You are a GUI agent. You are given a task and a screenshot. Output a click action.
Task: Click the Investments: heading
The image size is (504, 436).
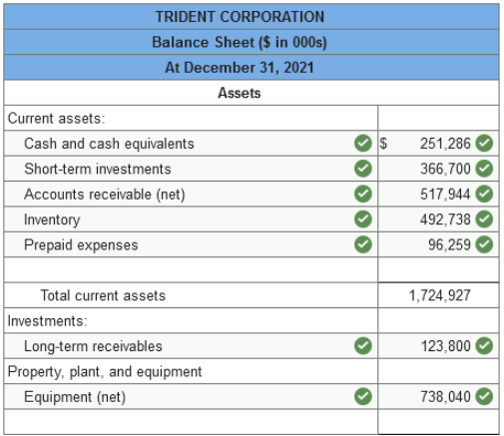coord(47,321)
